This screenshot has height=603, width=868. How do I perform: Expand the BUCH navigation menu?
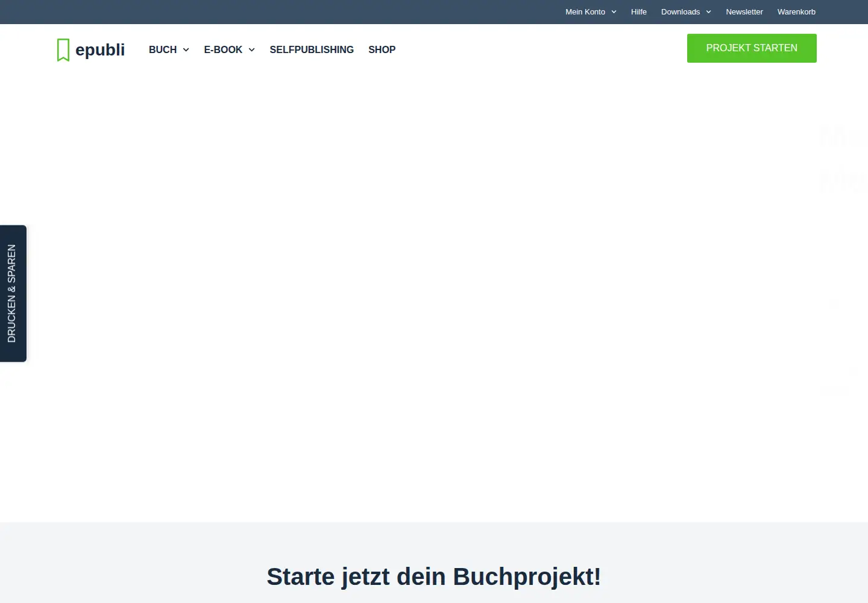(x=169, y=49)
